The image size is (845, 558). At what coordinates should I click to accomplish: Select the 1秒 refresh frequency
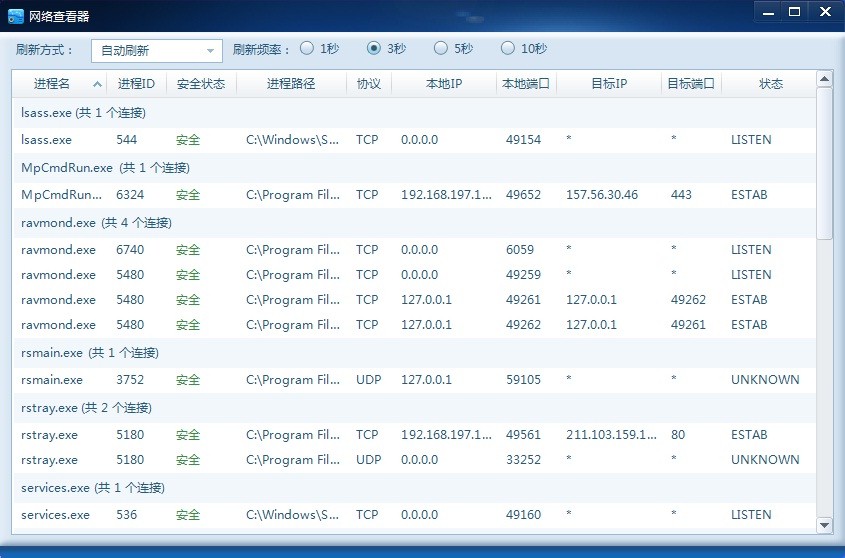tap(307, 48)
